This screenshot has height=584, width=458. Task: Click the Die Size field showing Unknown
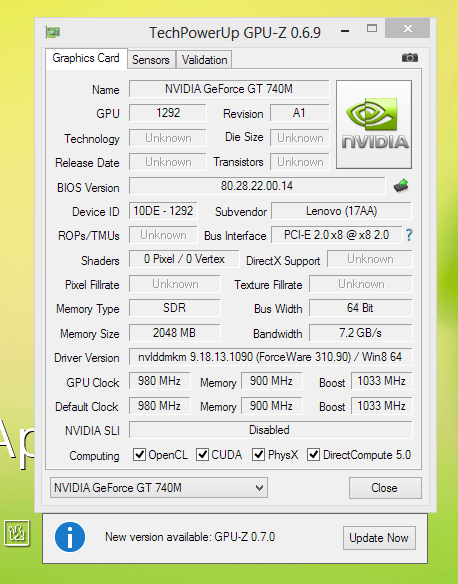[x=299, y=138]
